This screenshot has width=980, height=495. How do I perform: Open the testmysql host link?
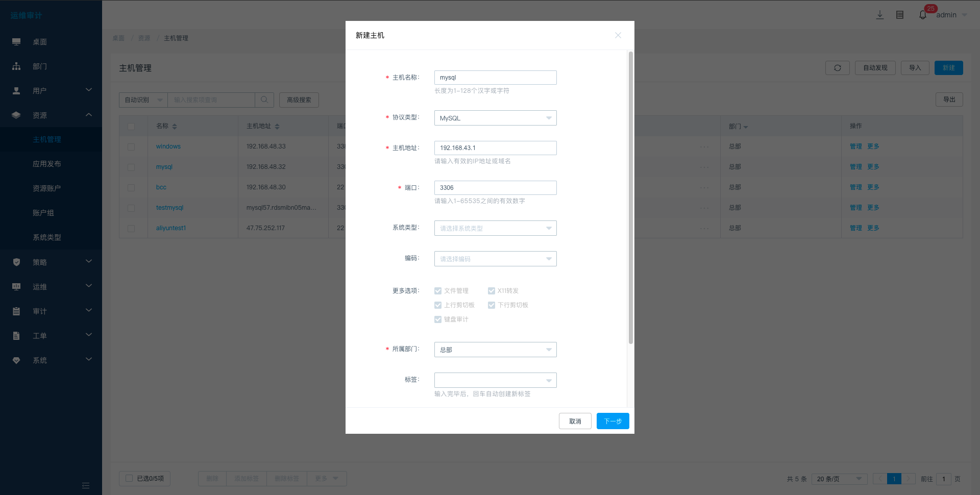tap(169, 208)
